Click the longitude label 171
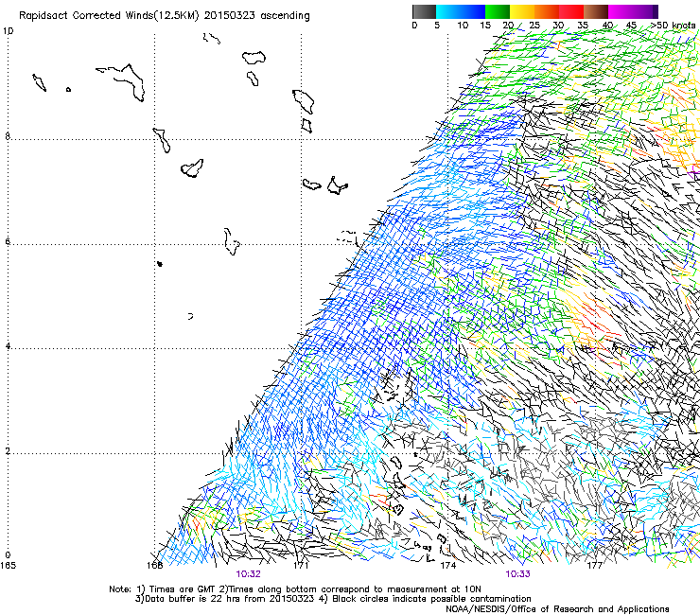Screen dimensions: 700x615 [x=301, y=566]
